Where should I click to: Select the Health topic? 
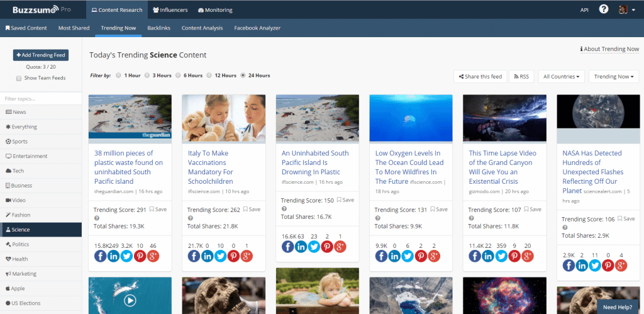click(41, 259)
